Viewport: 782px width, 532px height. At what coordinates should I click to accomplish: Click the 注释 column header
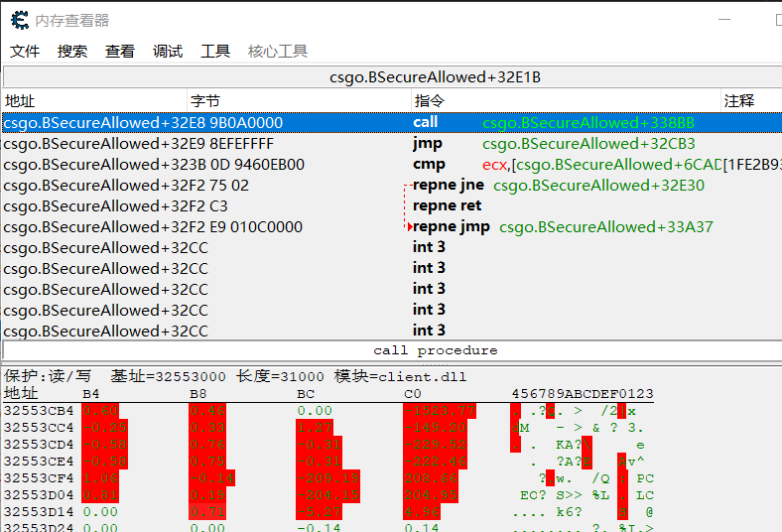tap(751, 100)
